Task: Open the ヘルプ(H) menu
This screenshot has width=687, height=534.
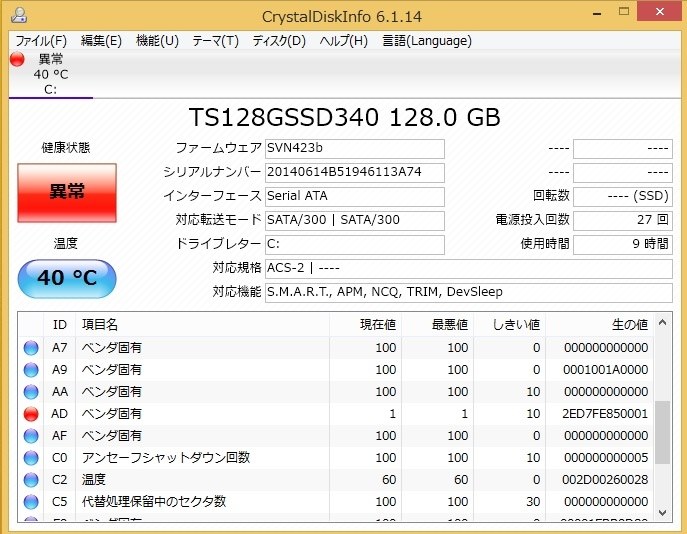Action: 344,41
